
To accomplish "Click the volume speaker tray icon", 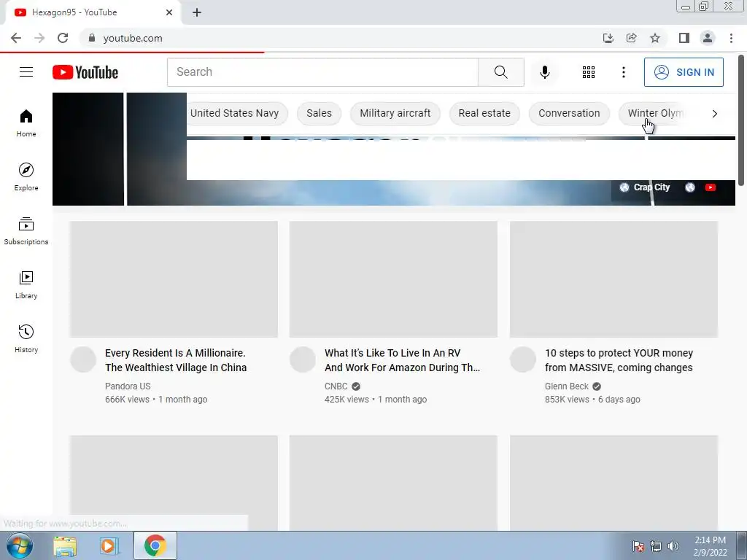I will point(673,546).
